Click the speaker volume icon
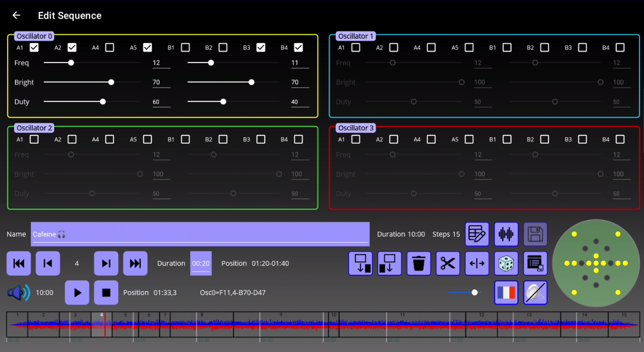The width and height of the screenshot is (644, 352). pos(18,293)
